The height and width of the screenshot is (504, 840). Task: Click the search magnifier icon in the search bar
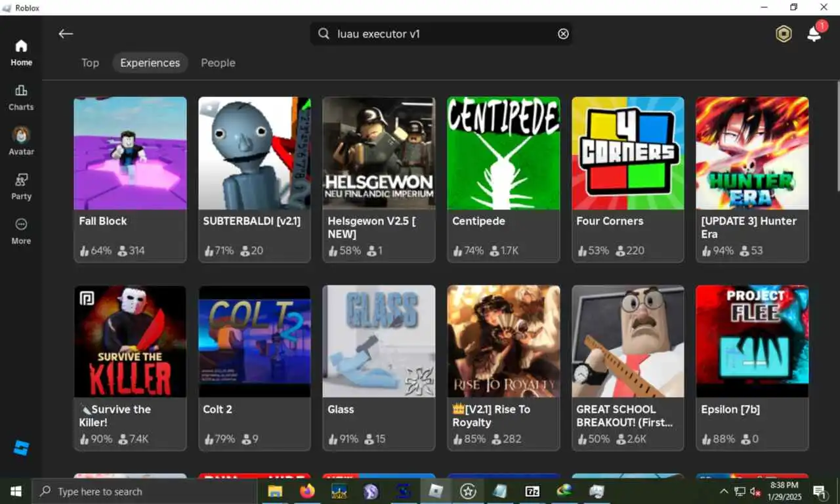click(324, 33)
